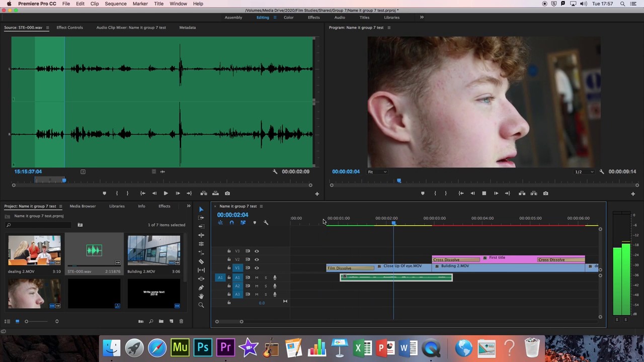Mute audio track A1

[x=257, y=278]
